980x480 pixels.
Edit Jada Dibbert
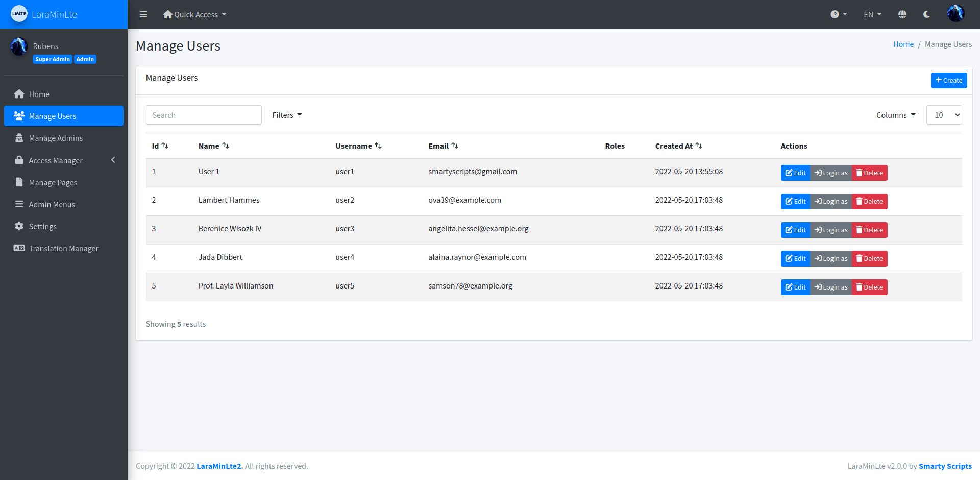tap(795, 258)
